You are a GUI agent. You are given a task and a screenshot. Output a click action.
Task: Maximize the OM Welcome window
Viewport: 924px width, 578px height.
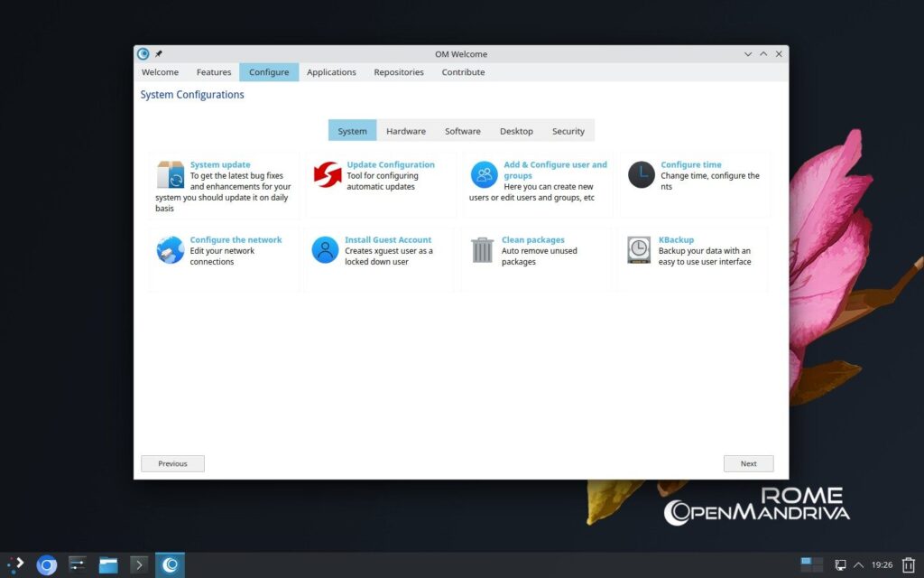(763, 53)
